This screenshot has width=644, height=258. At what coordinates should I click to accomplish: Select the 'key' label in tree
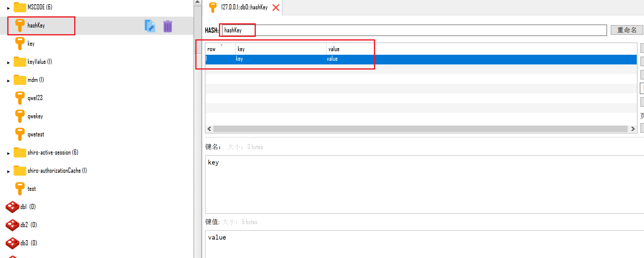[31, 44]
